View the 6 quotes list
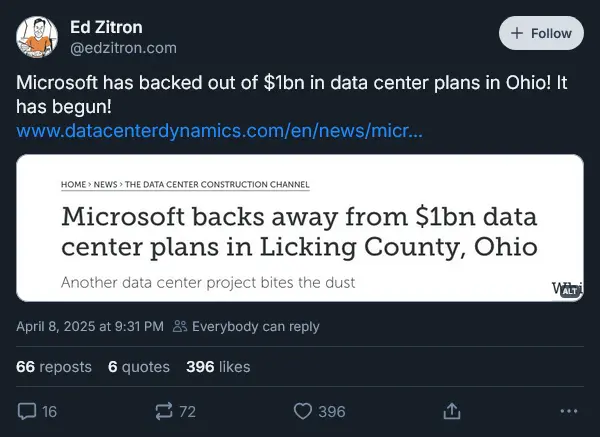This screenshot has height=437, width=600. tap(139, 367)
